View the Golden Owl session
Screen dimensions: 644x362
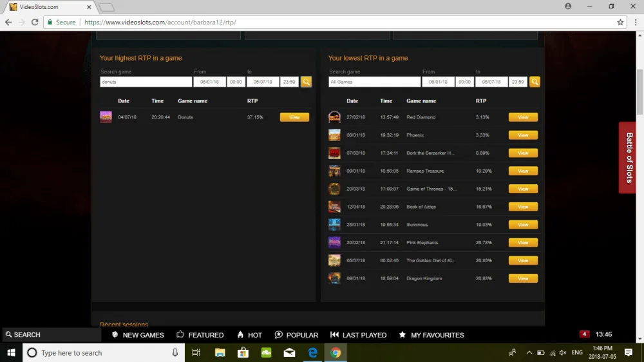(x=523, y=260)
